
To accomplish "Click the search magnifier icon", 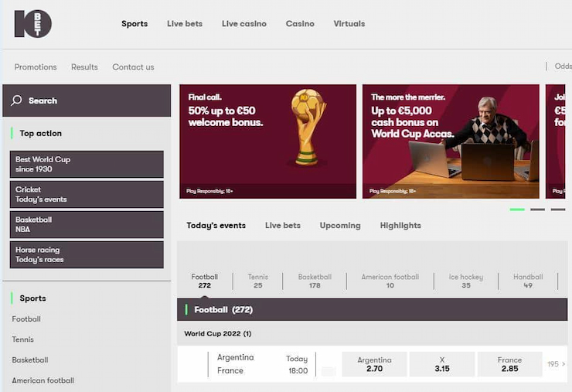I will click(x=16, y=101).
